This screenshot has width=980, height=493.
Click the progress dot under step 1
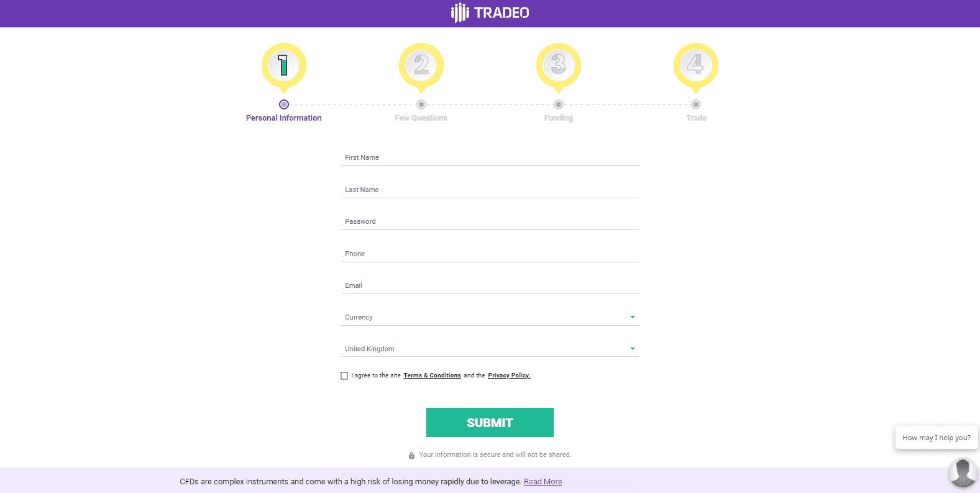[283, 104]
